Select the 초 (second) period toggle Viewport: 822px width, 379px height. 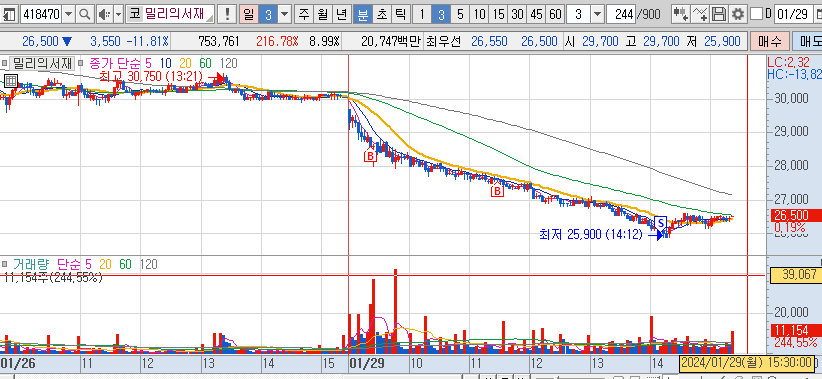[381, 14]
